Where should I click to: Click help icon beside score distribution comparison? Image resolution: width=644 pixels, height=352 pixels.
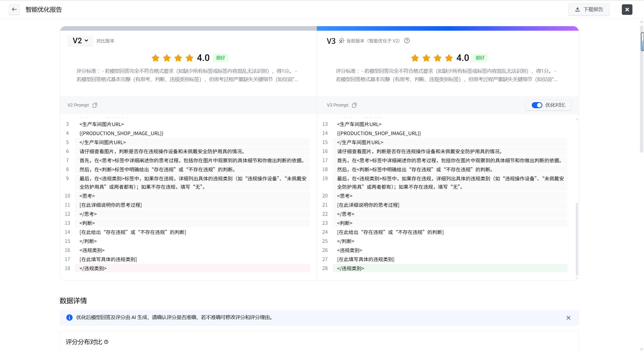(106, 342)
